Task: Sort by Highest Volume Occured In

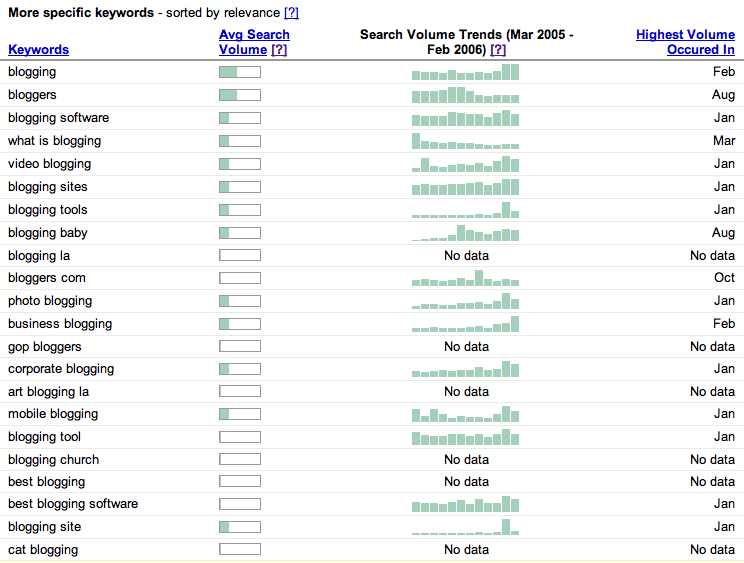Action: tap(685, 42)
